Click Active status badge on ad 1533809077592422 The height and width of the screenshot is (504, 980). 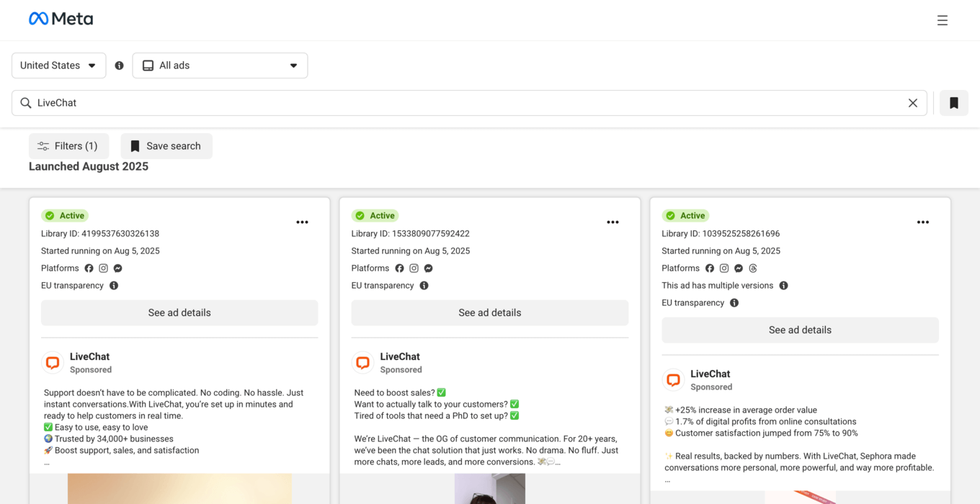point(375,216)
